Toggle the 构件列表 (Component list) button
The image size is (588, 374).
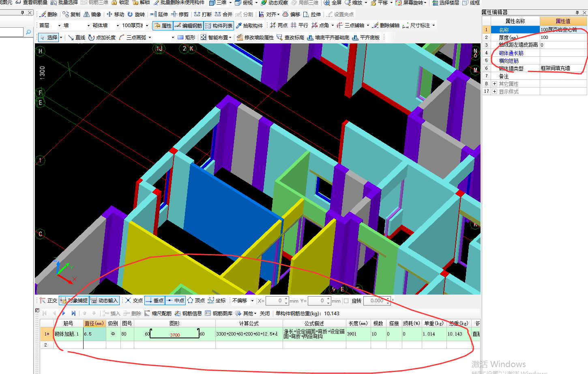(x=219, y=26)
